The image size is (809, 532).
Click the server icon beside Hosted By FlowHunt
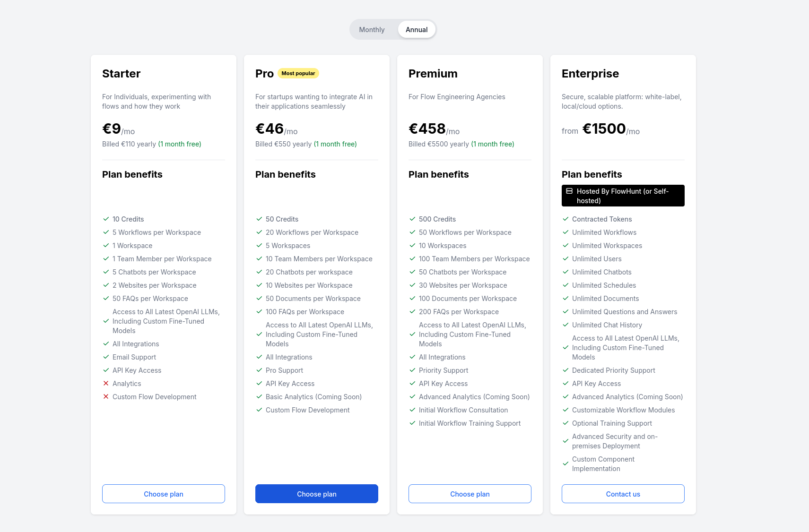point(569,191)
